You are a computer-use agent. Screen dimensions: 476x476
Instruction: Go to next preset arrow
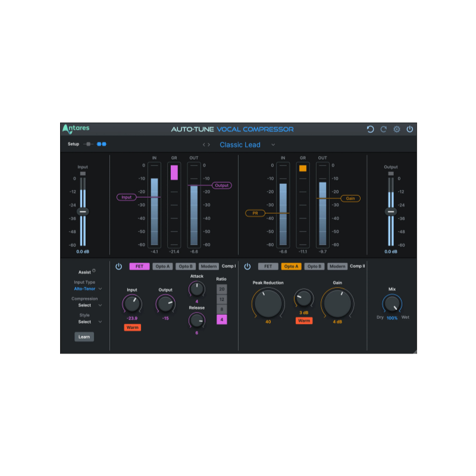[x=209, y=145]
